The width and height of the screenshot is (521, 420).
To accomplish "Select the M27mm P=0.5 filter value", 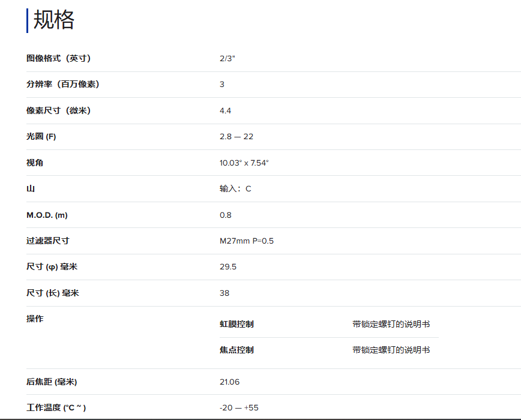I will click(x=247, y=241).
